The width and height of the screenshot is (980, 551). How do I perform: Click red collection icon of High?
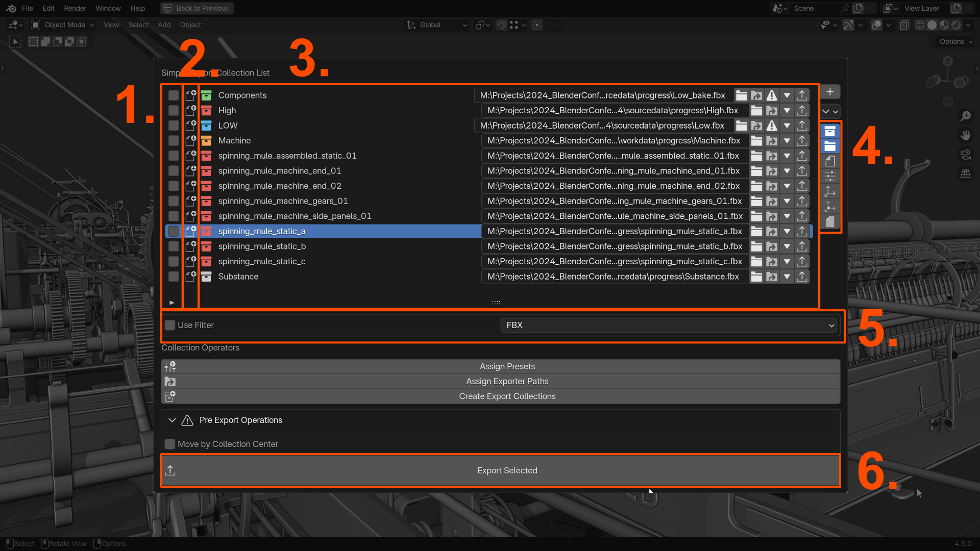(x=206, y=110)
